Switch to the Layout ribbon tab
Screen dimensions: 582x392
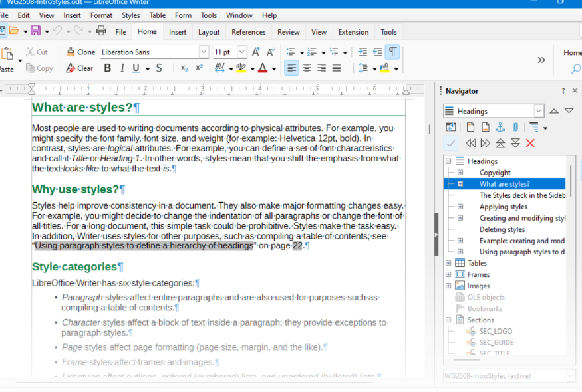tap(209, 32)
